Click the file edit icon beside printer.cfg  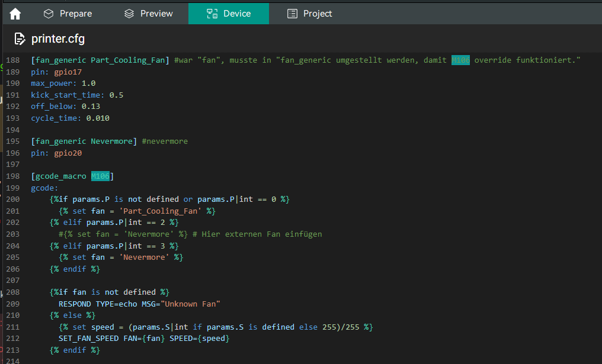point(20,39)
